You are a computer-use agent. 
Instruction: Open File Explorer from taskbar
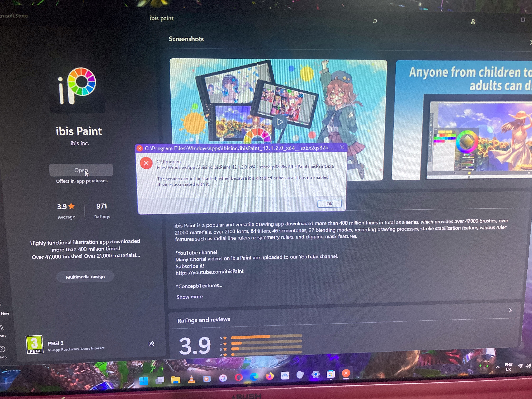(x=176, y=380)
